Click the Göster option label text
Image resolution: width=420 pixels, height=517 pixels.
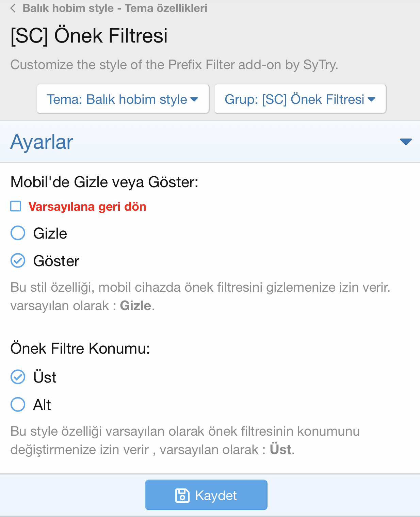(x=56, y=261)
